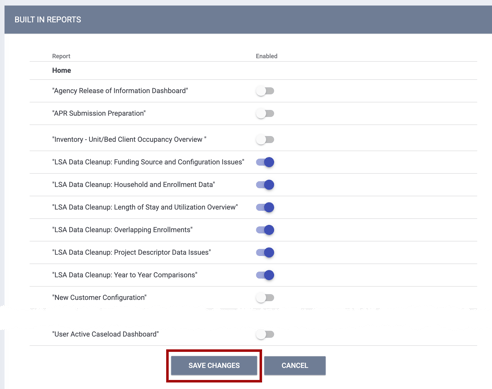Select "New Customer Configuration" report name
Screen dimensions: 492x389
(x=99, y=297)
